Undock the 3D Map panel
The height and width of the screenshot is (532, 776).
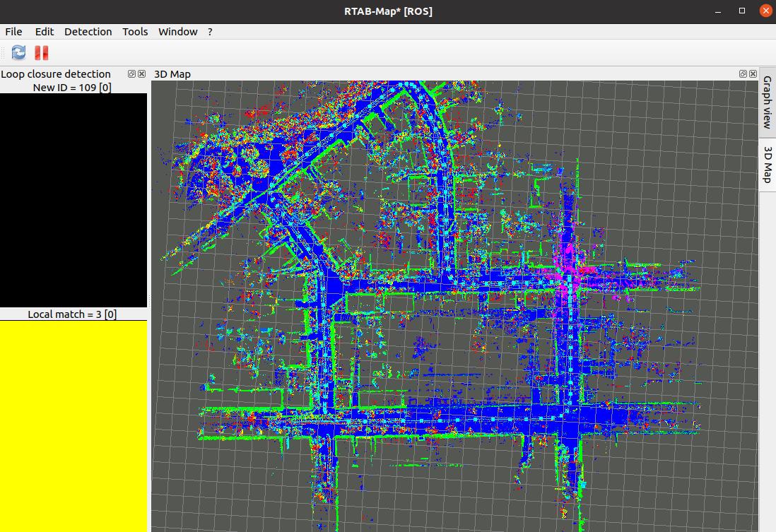coord(743,74)
